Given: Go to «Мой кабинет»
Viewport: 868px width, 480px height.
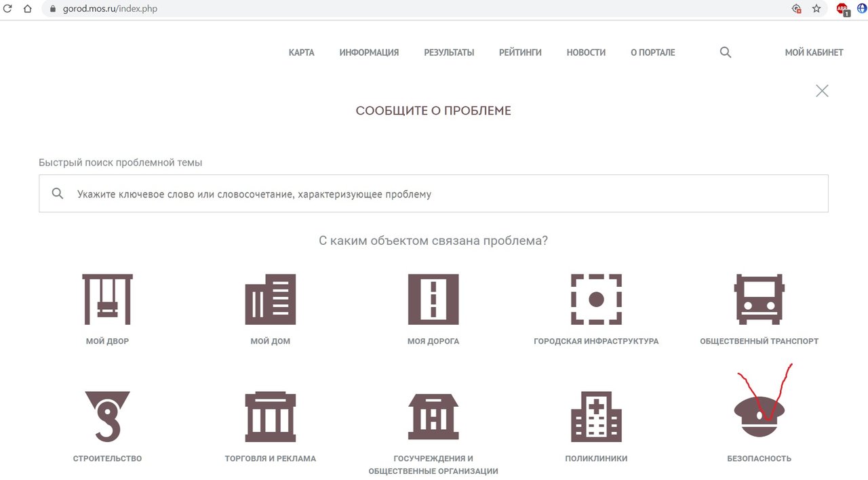Looking at the screenshot, I should [x=813, y=52].
